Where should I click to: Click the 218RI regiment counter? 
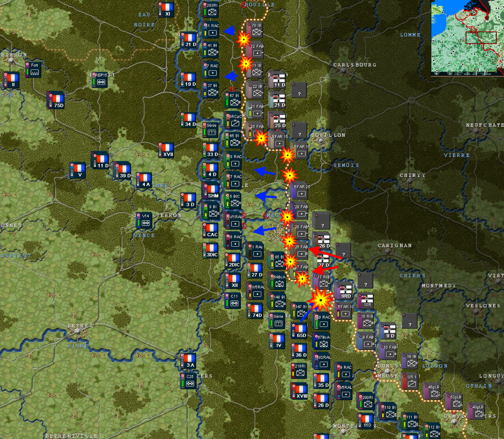point(300,371)
